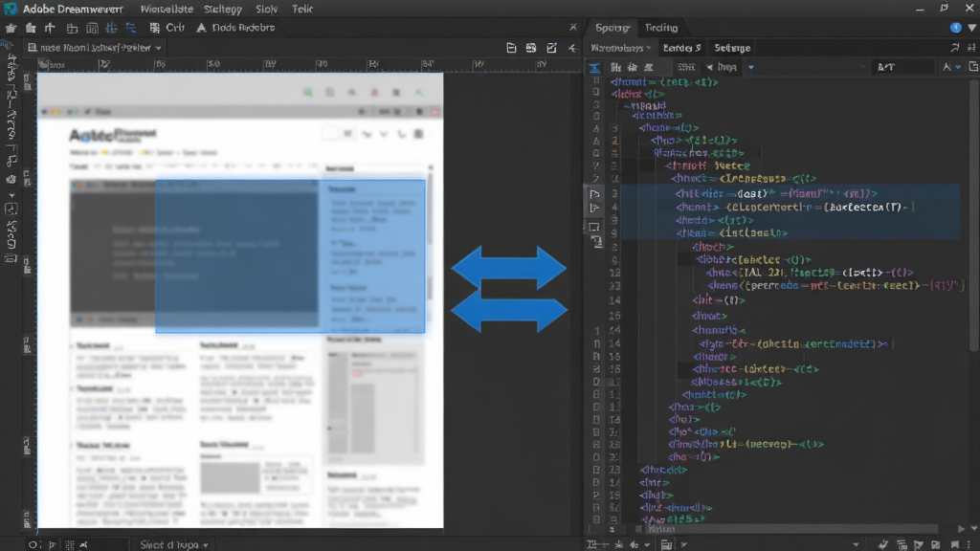The width and height of the screenshot is (980, 551).
Task: Click the blue collapse icon in code toolbar
Action: tap(593, 67)
